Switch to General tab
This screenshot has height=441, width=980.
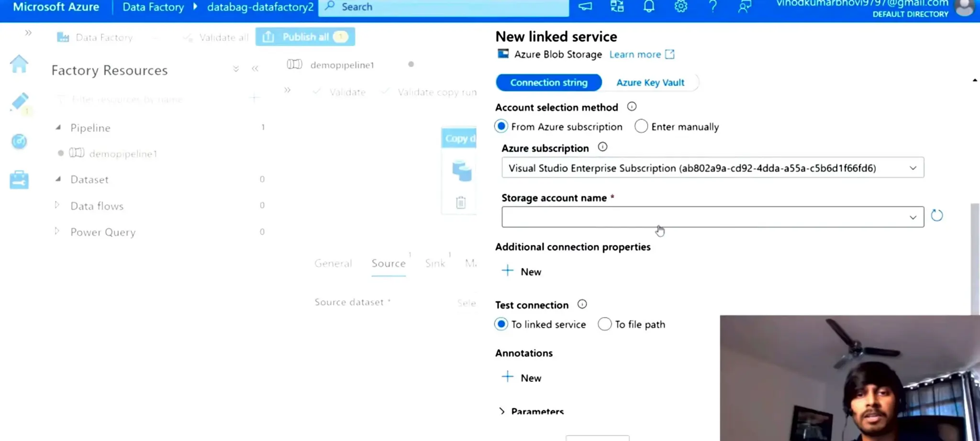[x=333, y=263]
